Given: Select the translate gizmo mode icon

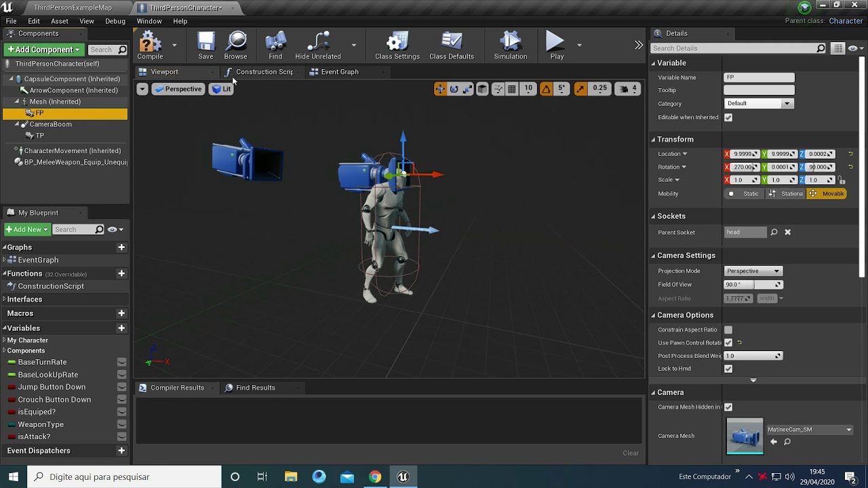Looking at the screenshot, I should coord(440,89).
